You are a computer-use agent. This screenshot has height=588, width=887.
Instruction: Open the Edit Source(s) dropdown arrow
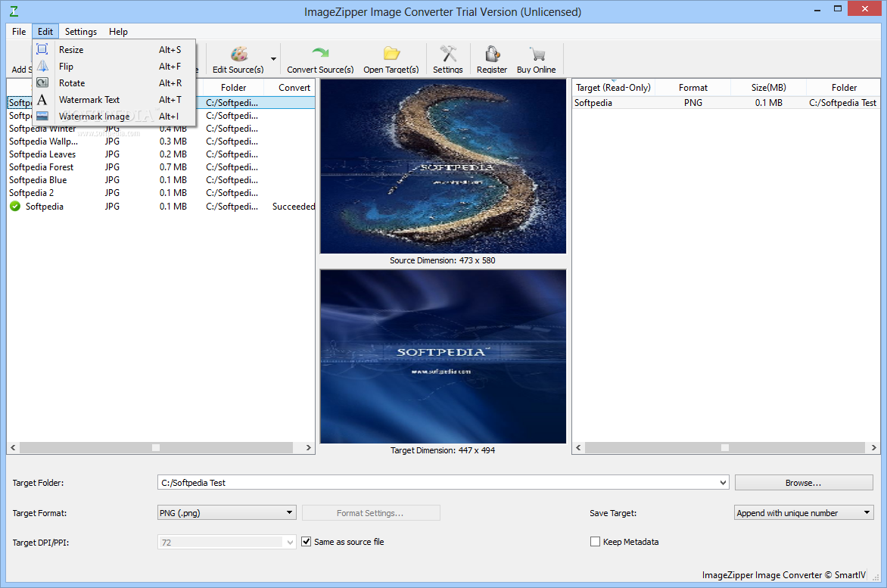[273, 59]
